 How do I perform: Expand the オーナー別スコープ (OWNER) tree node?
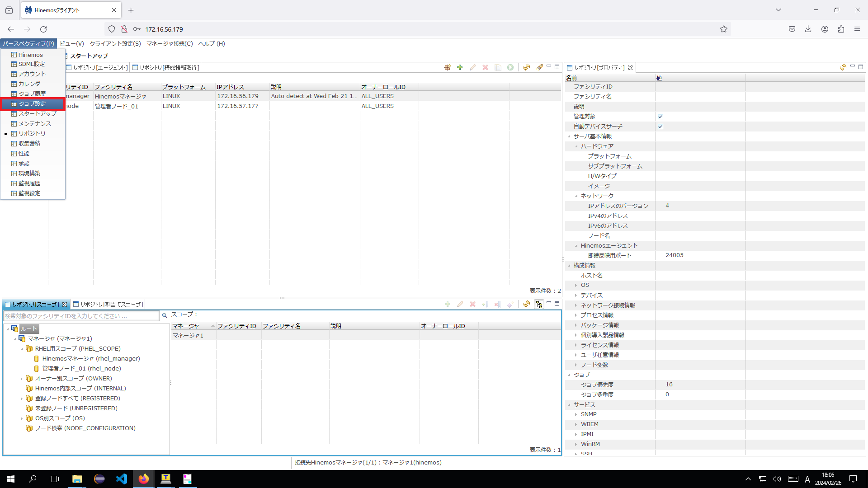tap(22, 379)
